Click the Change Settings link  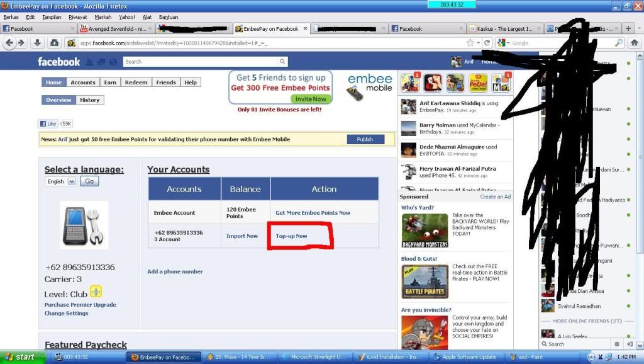click(66, 314)
